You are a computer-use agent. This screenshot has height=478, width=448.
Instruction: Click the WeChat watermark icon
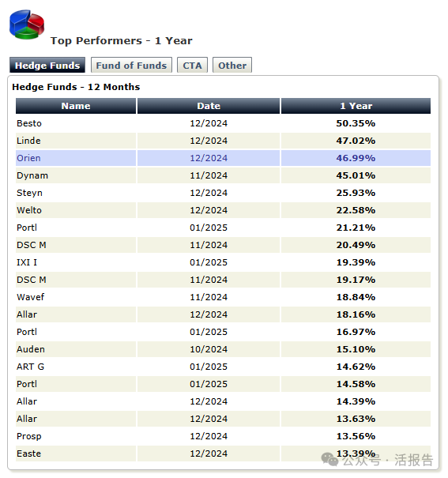(329, 459)
